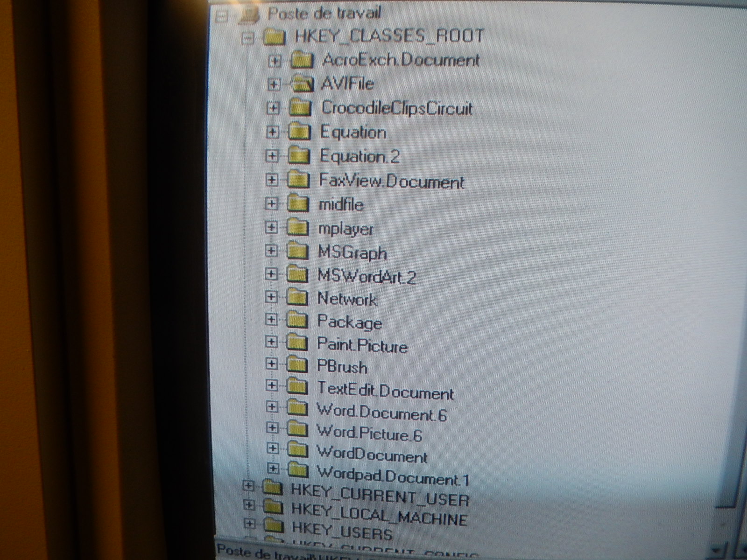Click the Word.Document.6 folder icon
This screenshot has height=560, width=747.
[x=297, y=408]
